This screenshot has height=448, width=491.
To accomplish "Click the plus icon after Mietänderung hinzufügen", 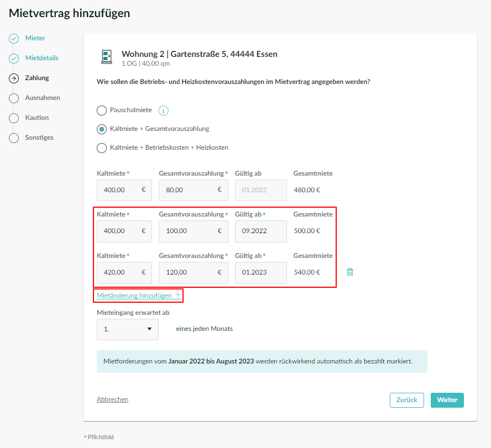I will pos(178,294).
